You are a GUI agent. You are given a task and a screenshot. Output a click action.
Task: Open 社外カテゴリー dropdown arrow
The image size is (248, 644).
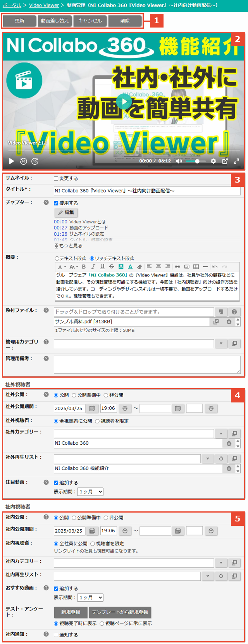click(x=221, y=433)
